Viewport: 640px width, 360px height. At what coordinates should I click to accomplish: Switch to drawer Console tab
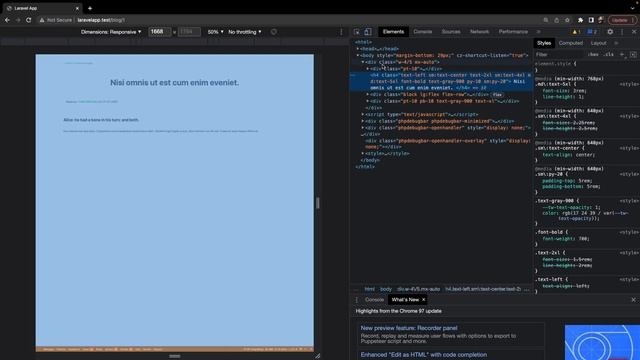point(374,300)
